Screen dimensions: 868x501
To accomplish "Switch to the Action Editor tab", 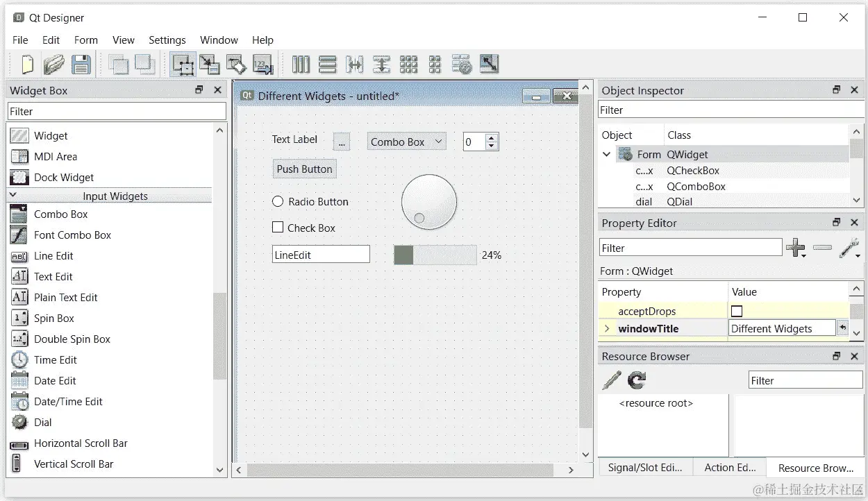I will (729, 467).
